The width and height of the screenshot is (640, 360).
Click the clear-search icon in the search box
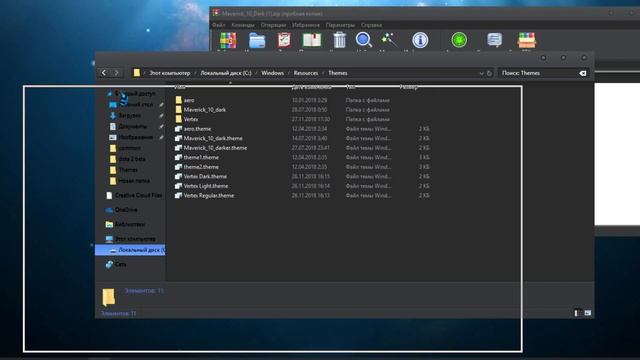pyautogui.click(x=582, y=73)
